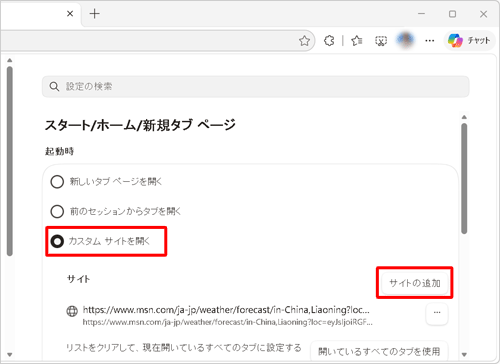Image resolution: width=500 pixels, height=364 pixels.
Task: Maximize the browser window
Action: (452, 14)
